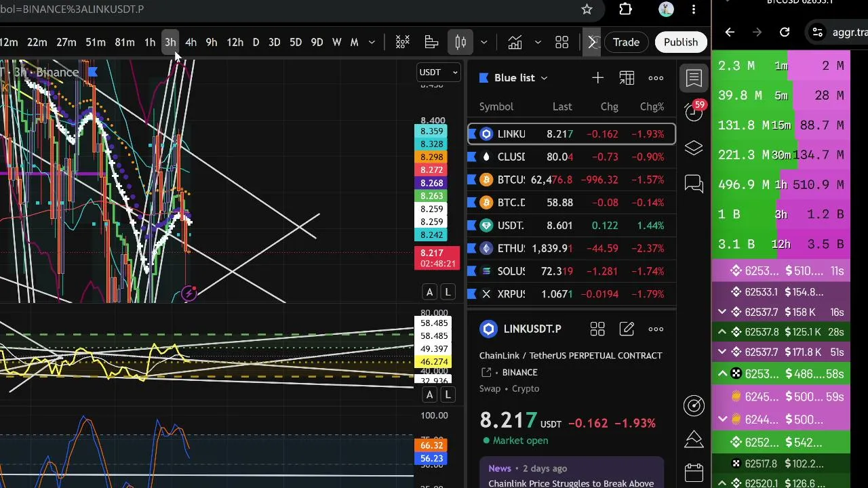Toggle the blue flag on the LINKU row

coord(473,134)
